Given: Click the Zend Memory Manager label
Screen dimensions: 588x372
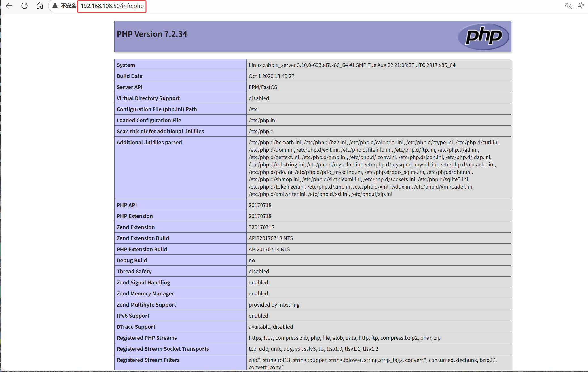Looking at the screenshot, I should coord(145,293).
